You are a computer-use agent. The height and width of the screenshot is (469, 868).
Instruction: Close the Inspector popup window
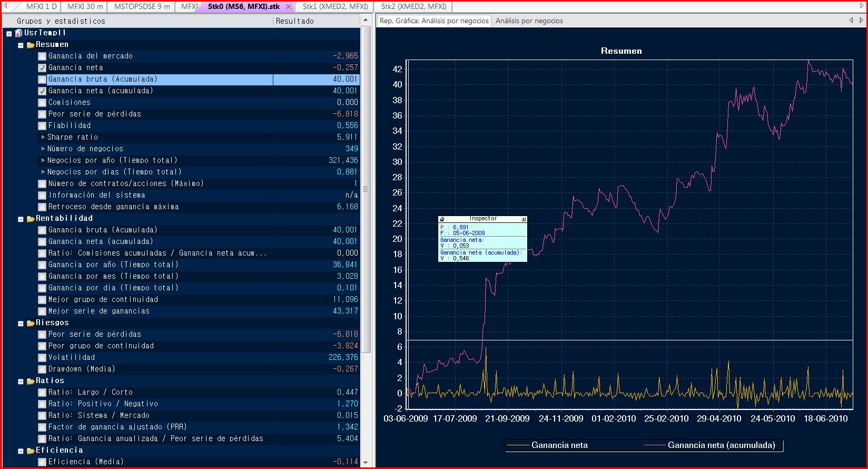(x=524, y=219)
